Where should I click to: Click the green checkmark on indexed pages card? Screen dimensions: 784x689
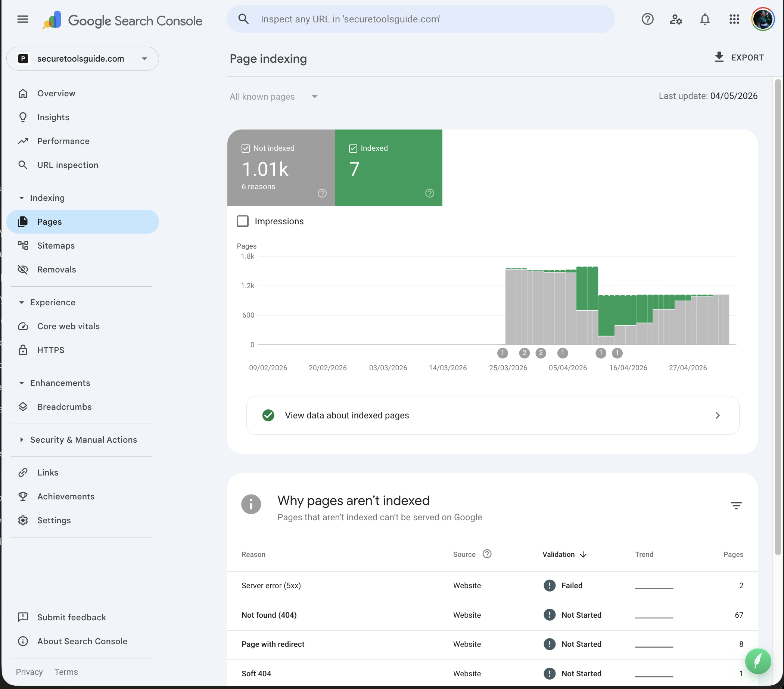(268, 415)
